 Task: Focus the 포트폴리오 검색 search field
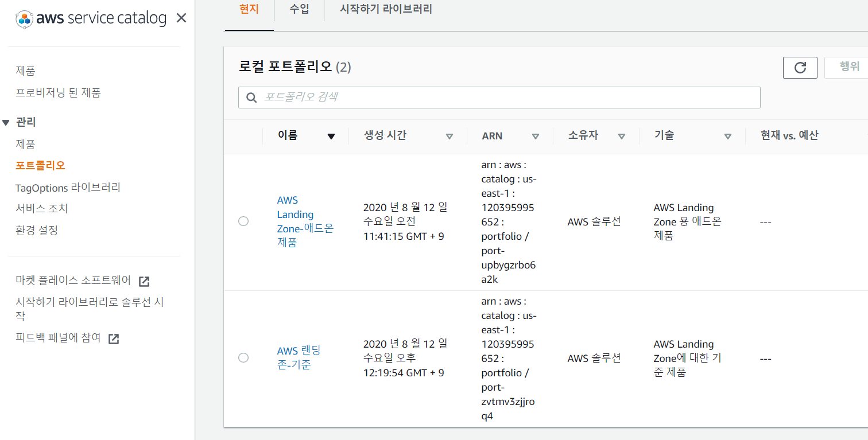point(499,98)
